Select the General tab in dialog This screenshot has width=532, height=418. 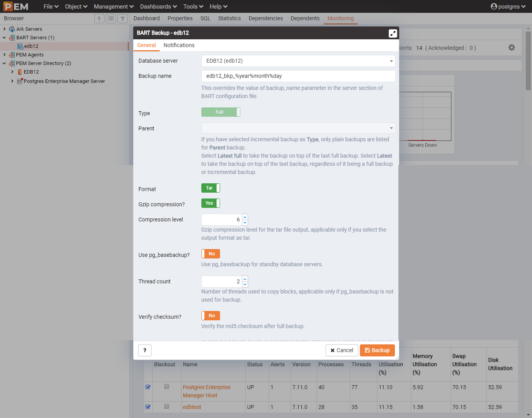146,45
